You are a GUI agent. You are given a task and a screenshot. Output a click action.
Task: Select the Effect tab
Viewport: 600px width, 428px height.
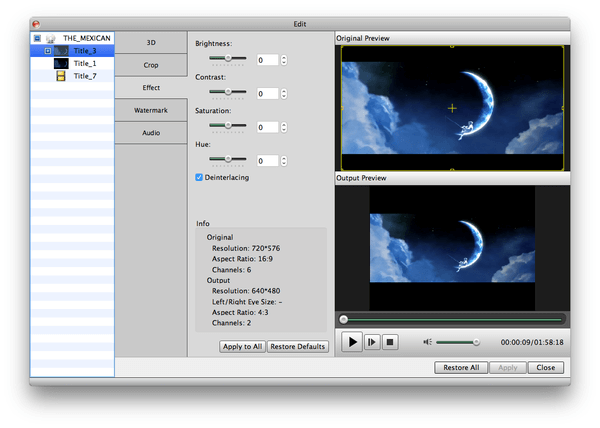click(151, 88)
